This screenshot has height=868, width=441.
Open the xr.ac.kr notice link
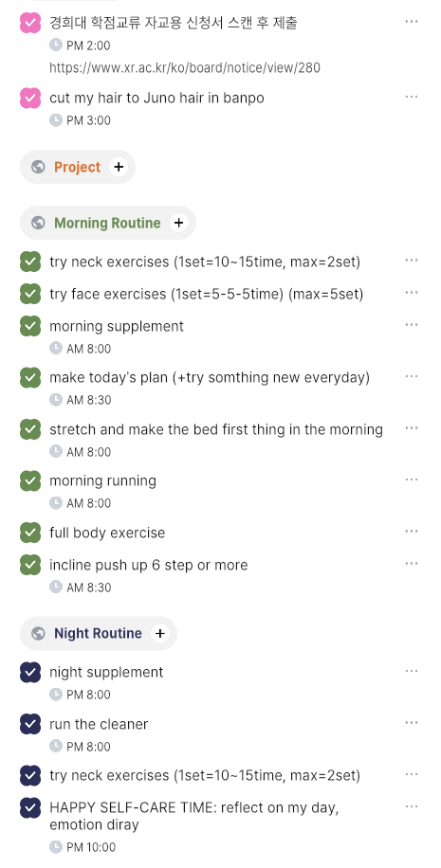[185, 67]
